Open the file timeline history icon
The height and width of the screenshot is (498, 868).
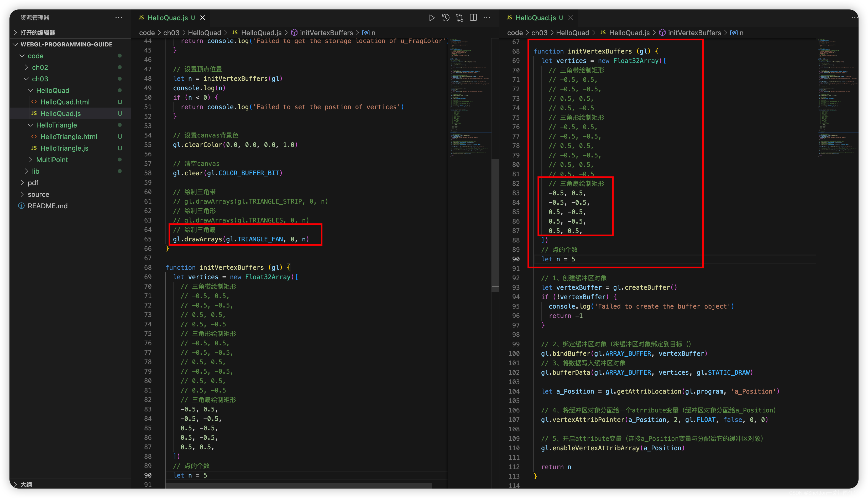(x=446, y=18)
